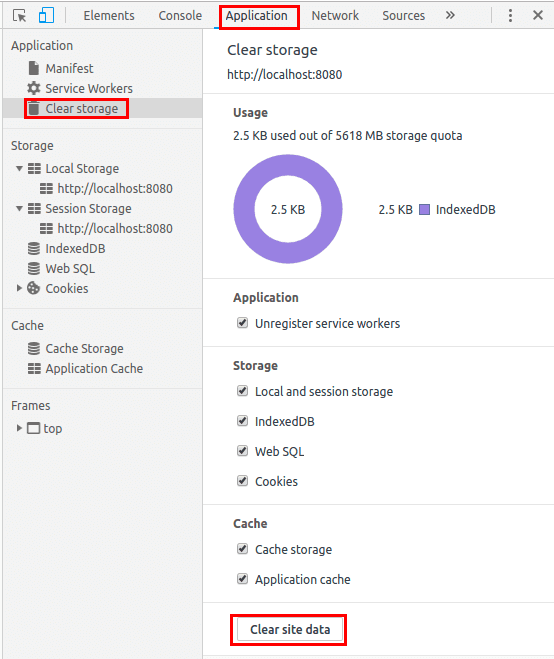Select the Cookies sidebar entry
This screenshot has width=554, height=659.
coord(67,288)
